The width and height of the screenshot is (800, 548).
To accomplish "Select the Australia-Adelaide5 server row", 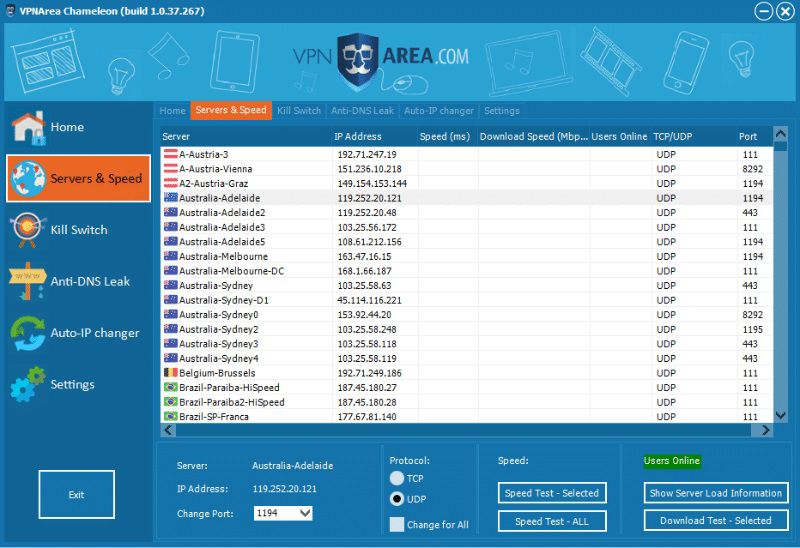I will click(467, 241).
